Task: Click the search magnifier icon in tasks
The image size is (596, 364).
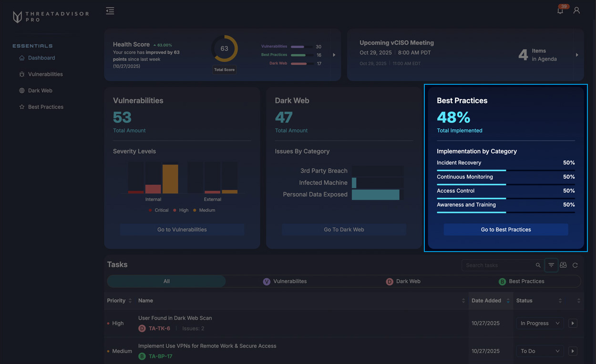Action: (x=538, y=265)
